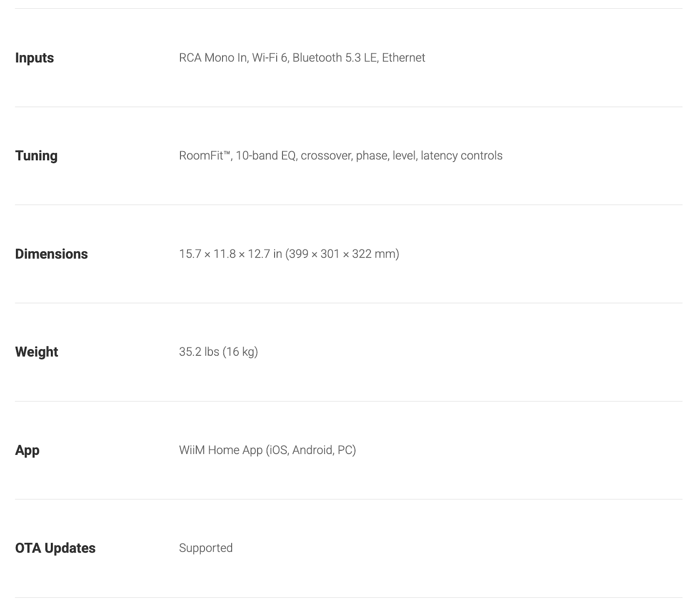This screenshot has width=700, height=614.
Task: Select the 10-band EQ text
Action: pos(266,156)
